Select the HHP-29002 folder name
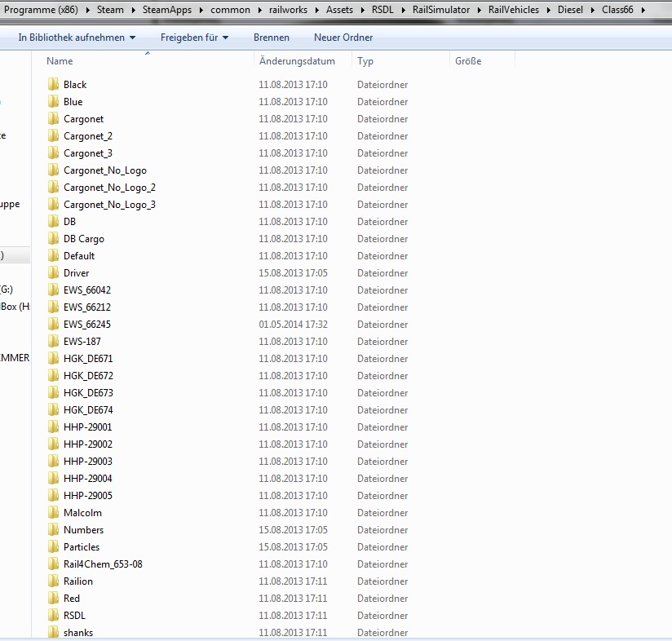Screen dimensions: 672x641 88,444
